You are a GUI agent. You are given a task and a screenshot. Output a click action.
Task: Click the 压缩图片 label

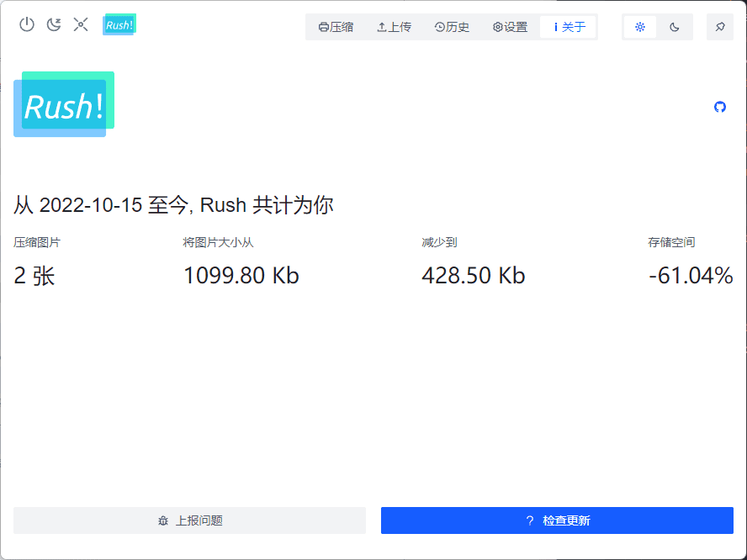[37, 242]
